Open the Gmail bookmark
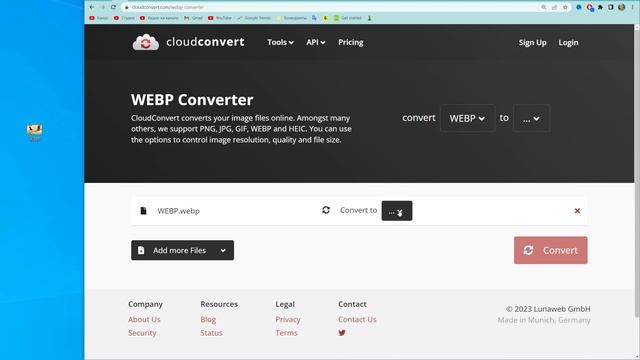Screen dimensions: 640x360 [193, 18]
